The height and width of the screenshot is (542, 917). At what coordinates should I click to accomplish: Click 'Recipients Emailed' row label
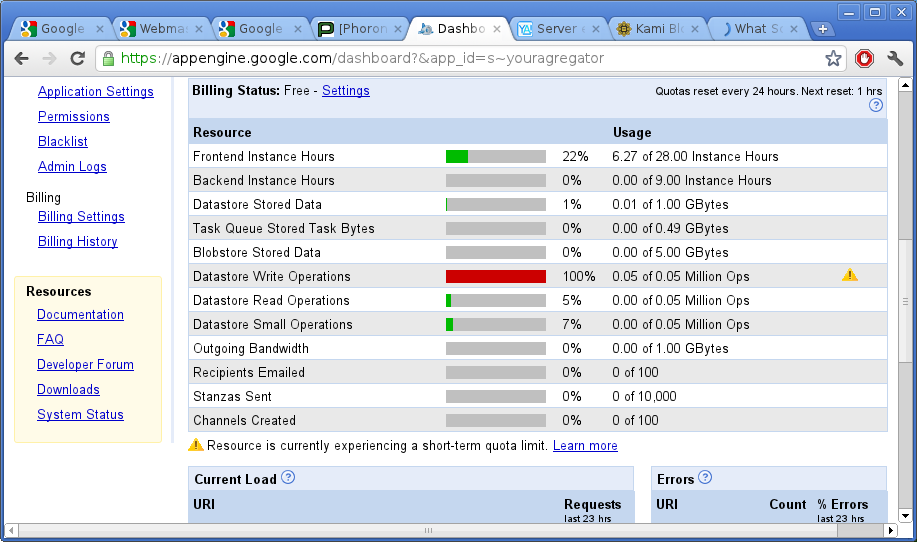pyautogui.click(x=249, y=372)
